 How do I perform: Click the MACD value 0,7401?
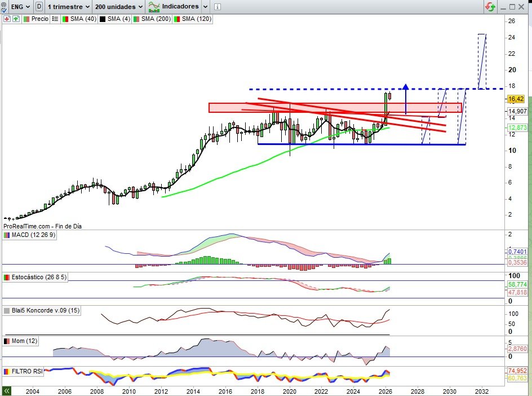pyautogui.click(x=517, y=252)
